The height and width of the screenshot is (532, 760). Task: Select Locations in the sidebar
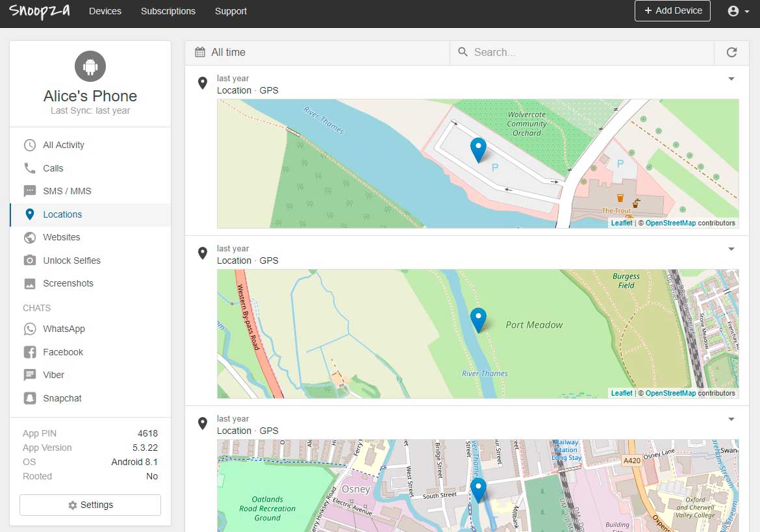90,214
